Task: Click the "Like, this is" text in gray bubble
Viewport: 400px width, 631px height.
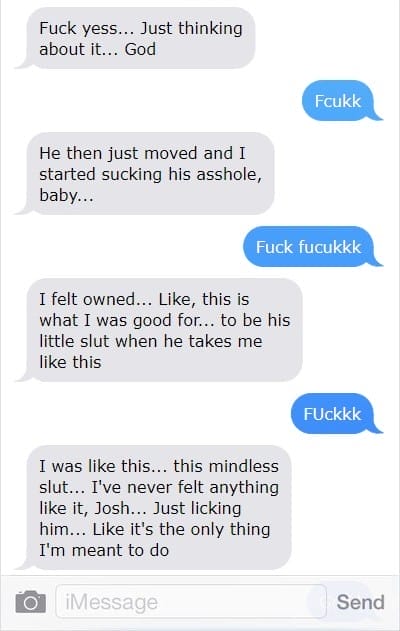Action: coord(204,299)
